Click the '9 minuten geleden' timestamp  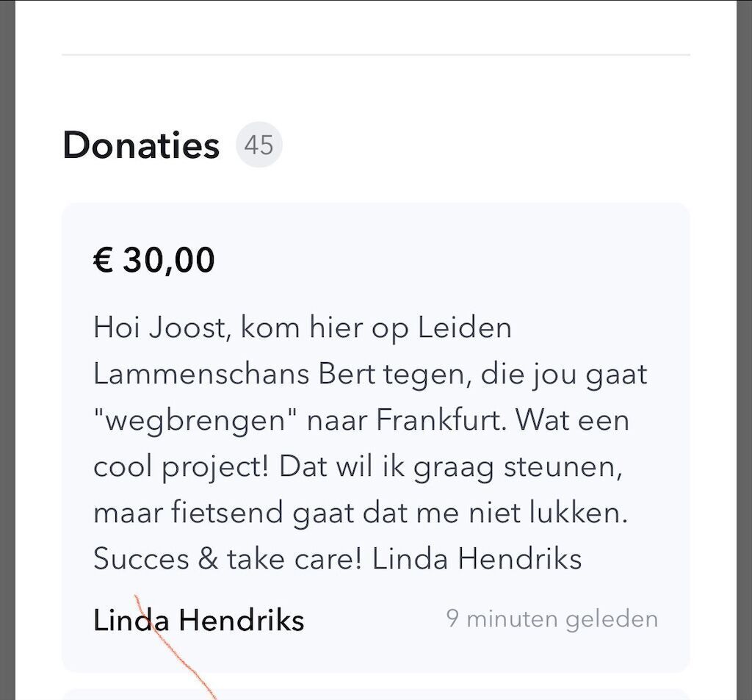coord(552,618)
